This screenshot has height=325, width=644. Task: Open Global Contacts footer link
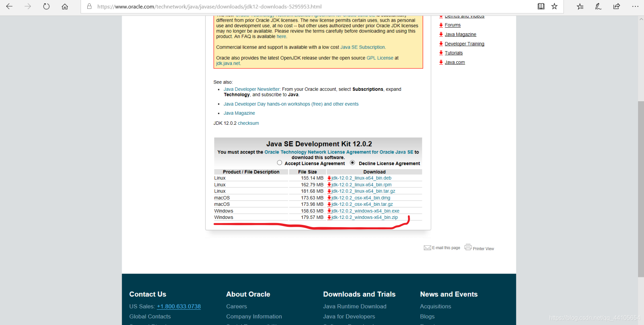coord(150,316)
